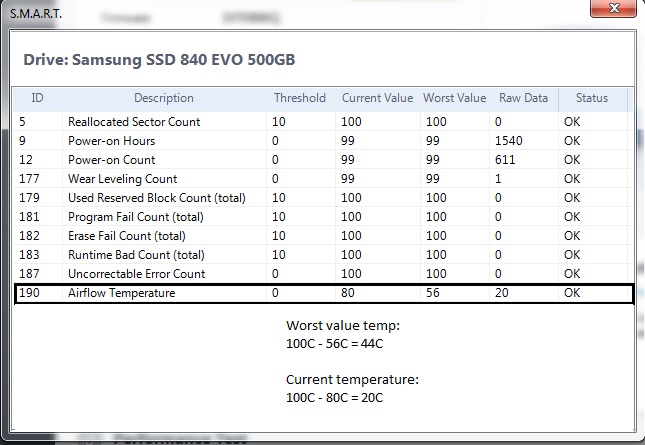Select the Wear Leveling Count row

[x=322, y=178]
